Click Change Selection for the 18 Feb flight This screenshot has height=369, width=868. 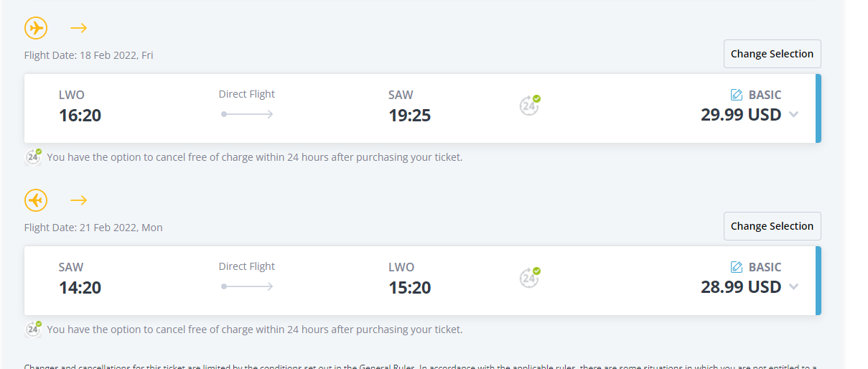(x=772, y=54)
